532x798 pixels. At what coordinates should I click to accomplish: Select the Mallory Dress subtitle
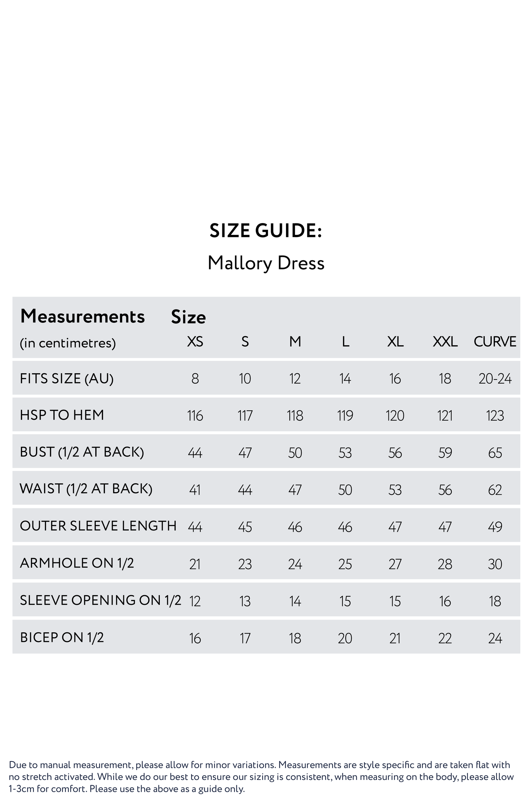[x=266, y=263]
